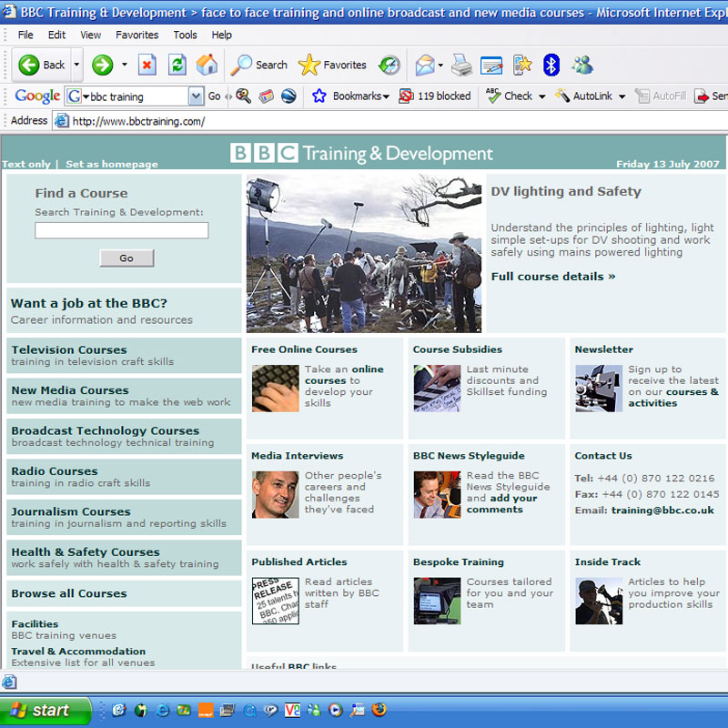Image resolution: width=728 pixels, height=728 pixels.
Task: Open the Check spelling dropdown arrow
Action: coord(541,96)
